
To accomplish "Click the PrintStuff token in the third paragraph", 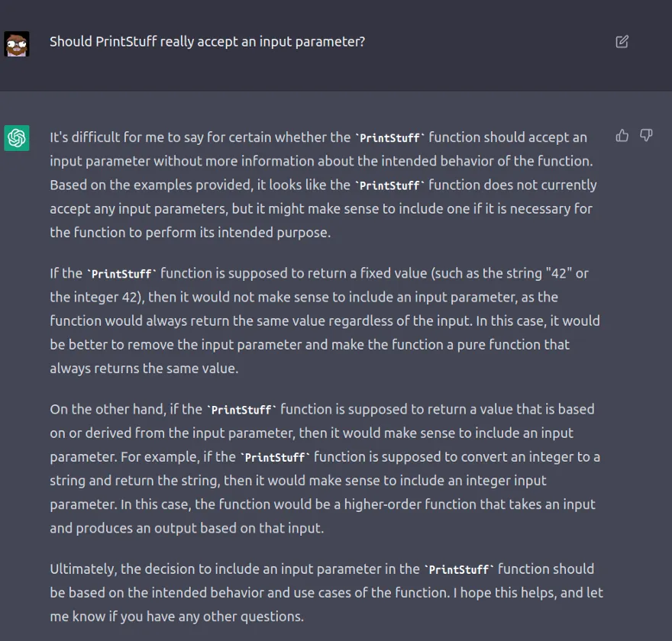I will coord(241,409).
